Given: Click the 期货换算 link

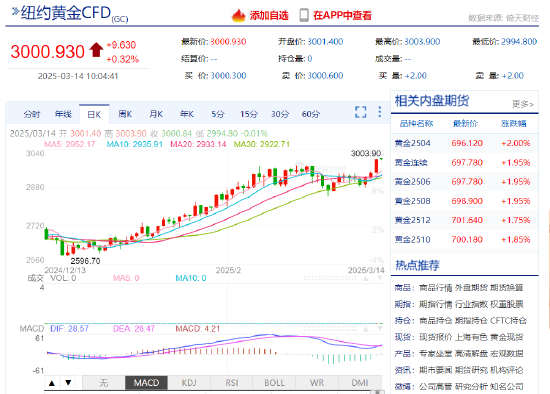Looking at the screenshot, I should 507,288.
